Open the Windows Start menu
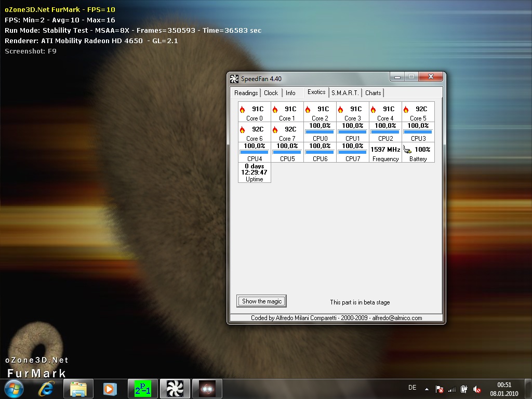 14,389
